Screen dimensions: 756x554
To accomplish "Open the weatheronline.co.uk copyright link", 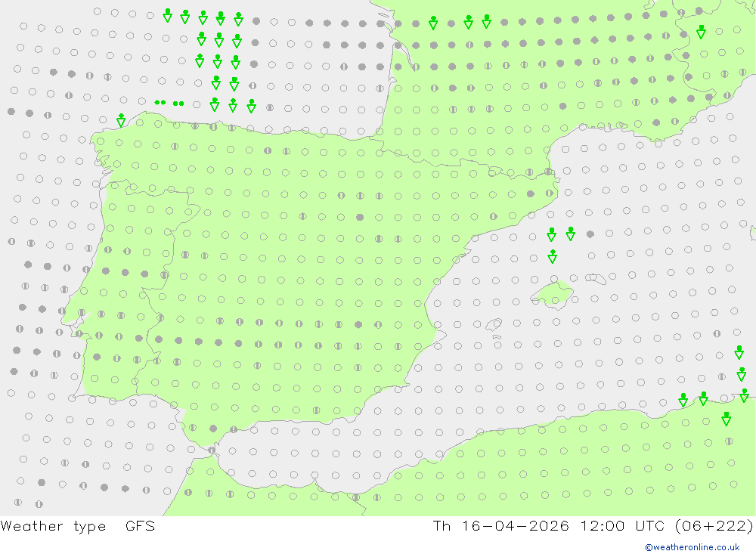I will [692, 547].
